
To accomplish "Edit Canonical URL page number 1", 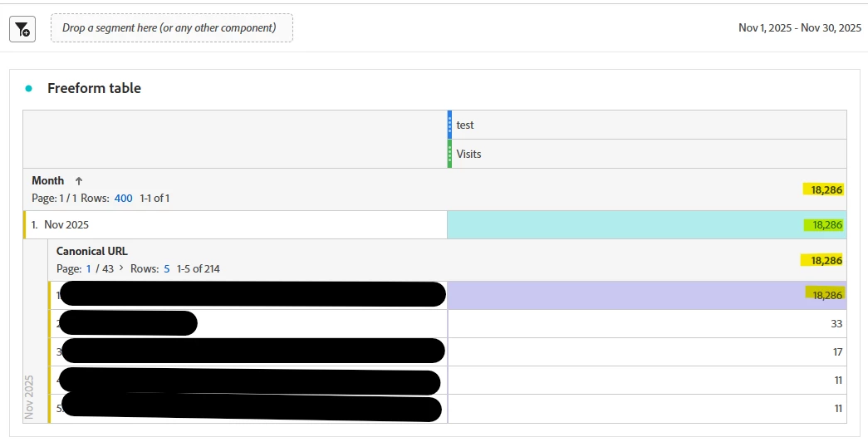I will coord(88,268).
